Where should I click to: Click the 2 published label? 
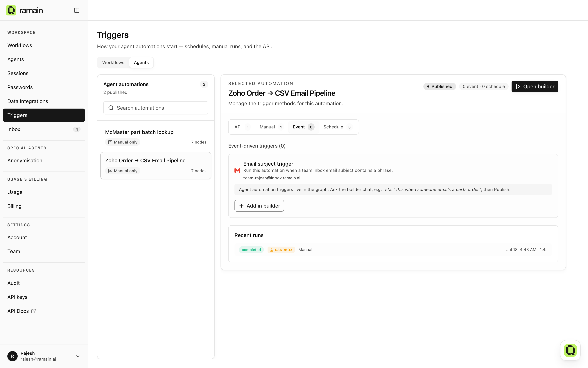click(115, 92)
